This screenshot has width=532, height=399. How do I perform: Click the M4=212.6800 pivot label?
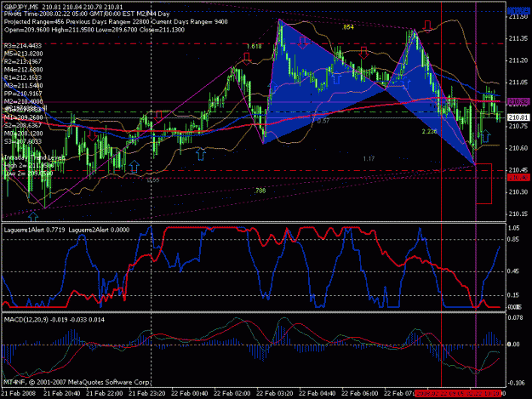pos(24,70)
